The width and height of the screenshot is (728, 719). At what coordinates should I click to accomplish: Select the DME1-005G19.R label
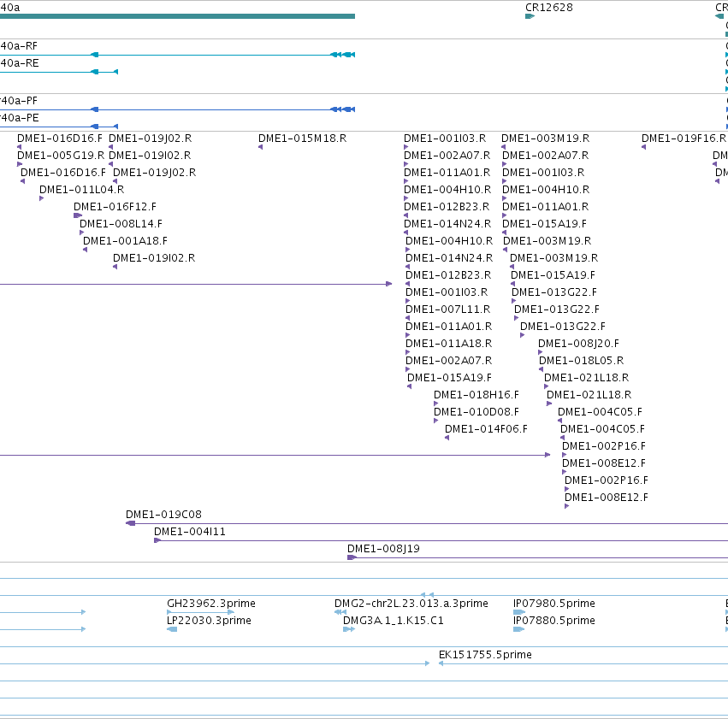(x=61, y=156)
